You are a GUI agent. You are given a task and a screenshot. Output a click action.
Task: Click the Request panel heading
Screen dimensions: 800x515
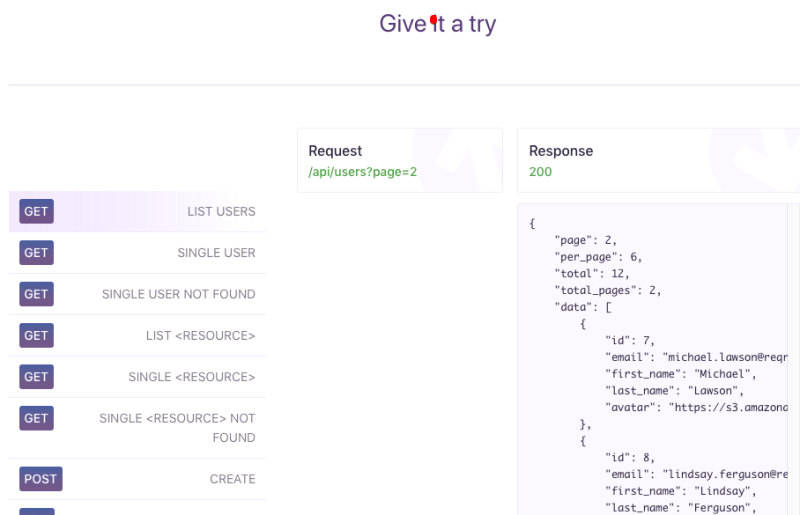[x=335, y=151]
